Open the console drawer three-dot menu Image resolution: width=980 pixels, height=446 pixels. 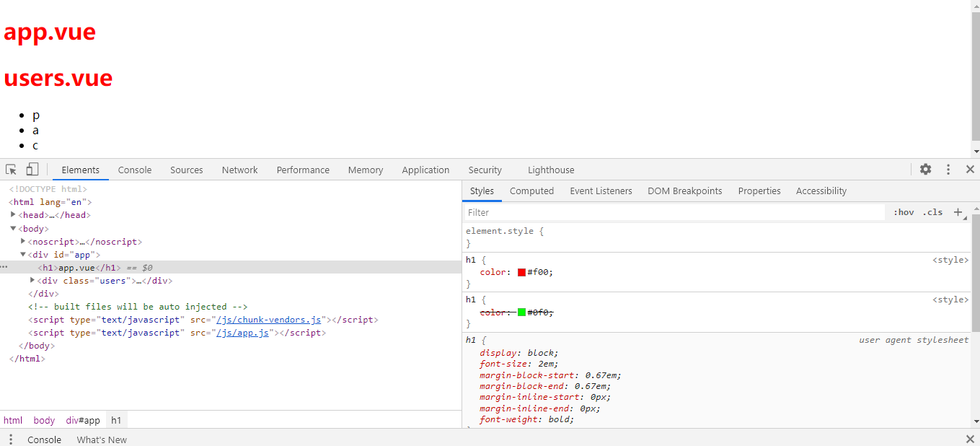(11, 440)
